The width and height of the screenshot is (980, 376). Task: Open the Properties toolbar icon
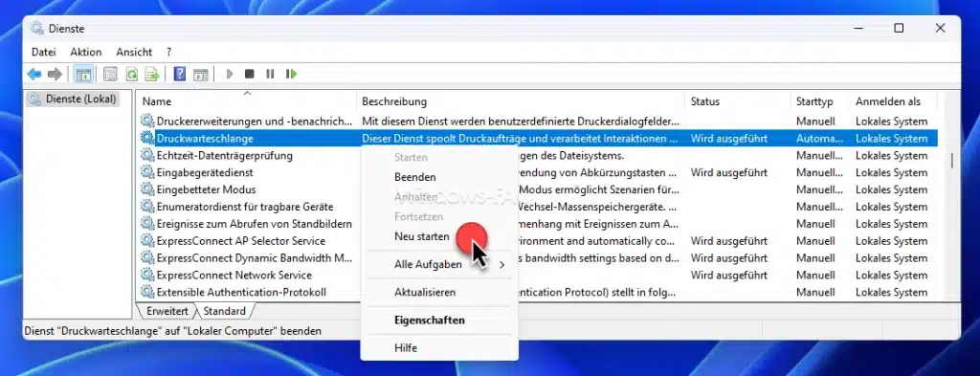[111, 75]
